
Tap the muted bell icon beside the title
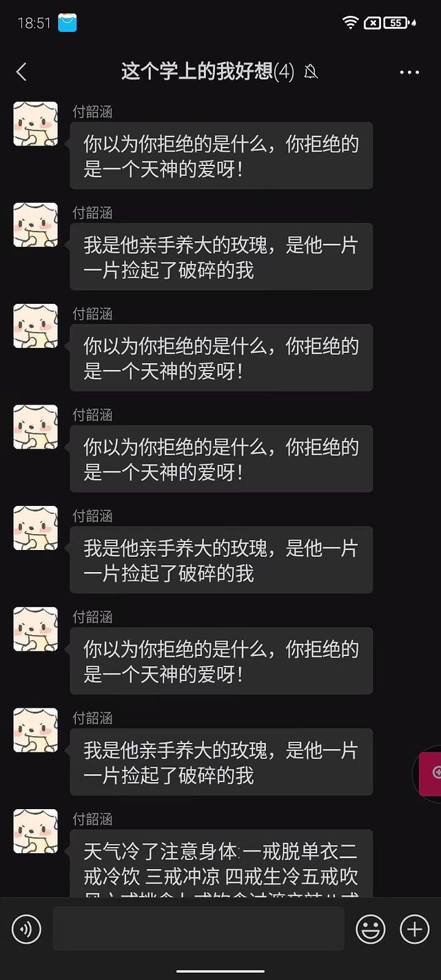point(311,72)
